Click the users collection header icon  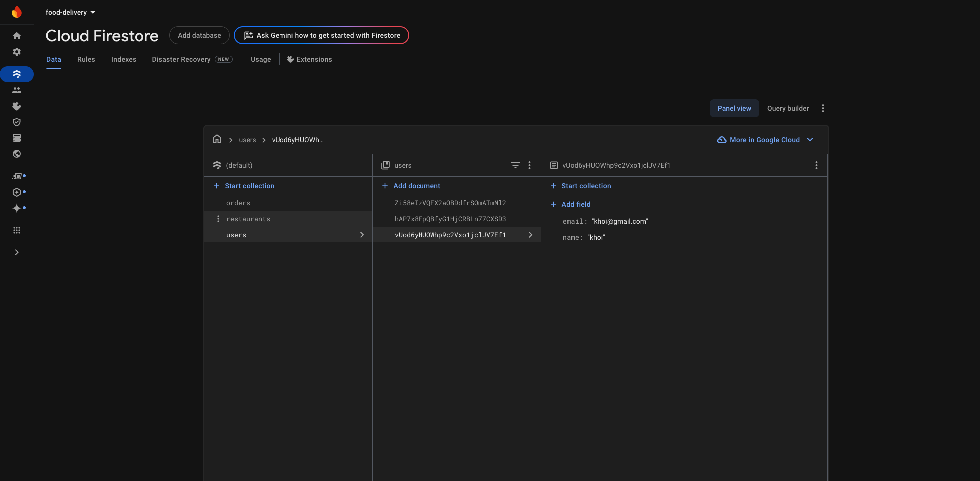pos(385,165)
